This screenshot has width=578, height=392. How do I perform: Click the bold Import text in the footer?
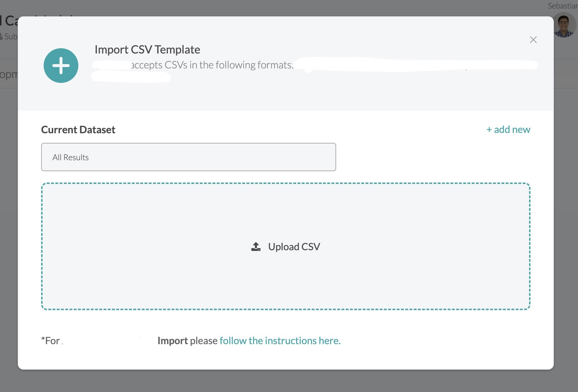173,340
